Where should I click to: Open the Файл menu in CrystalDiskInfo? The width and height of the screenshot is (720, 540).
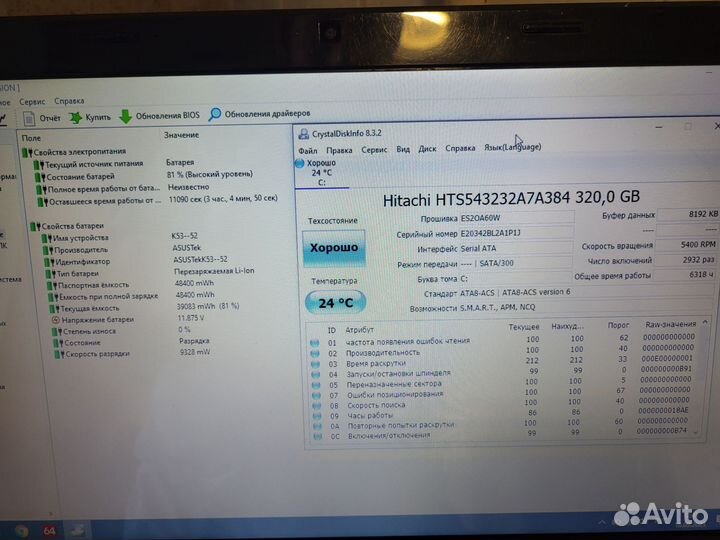pos(308,151)
